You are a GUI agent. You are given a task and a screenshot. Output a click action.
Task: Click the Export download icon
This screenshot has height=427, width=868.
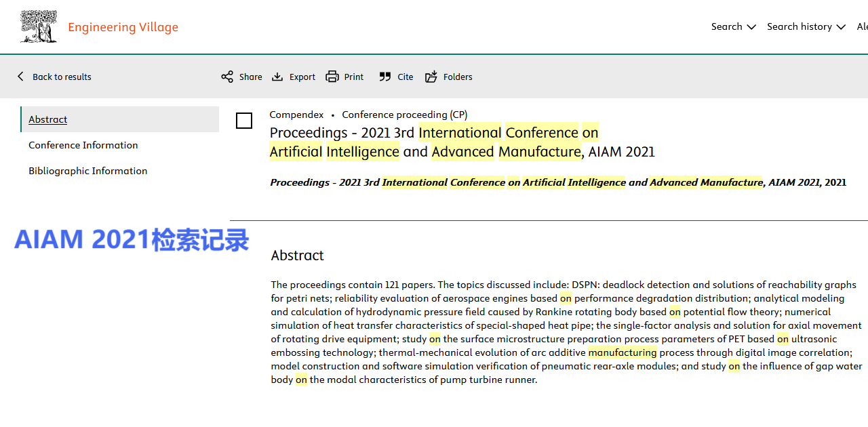277,77
